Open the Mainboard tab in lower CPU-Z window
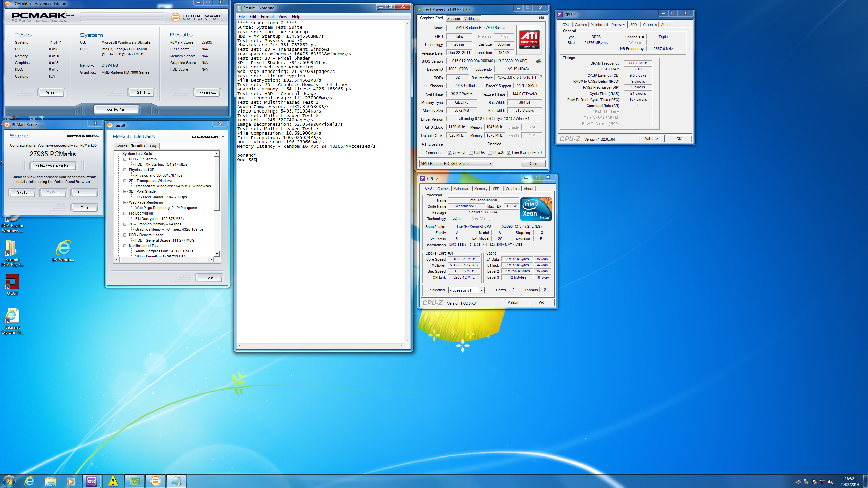Screen dimensions: 868x488 click(461, 189)
